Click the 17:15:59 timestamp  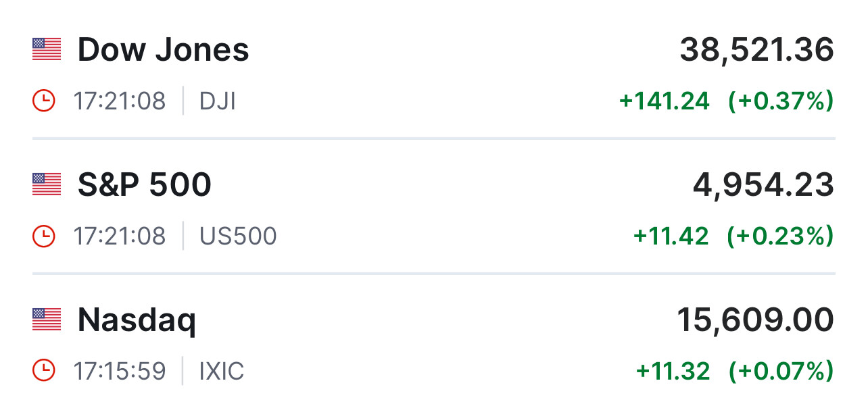[x=120, y=371]
